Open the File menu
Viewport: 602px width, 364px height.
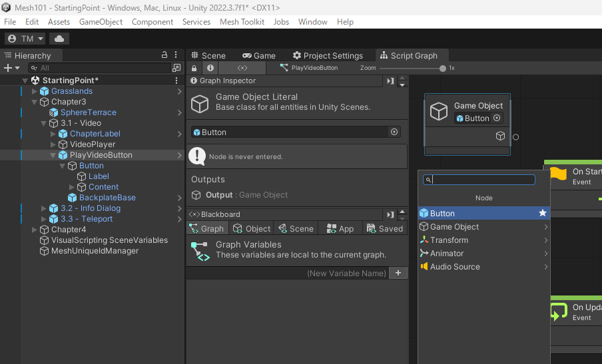pos(10,22)
